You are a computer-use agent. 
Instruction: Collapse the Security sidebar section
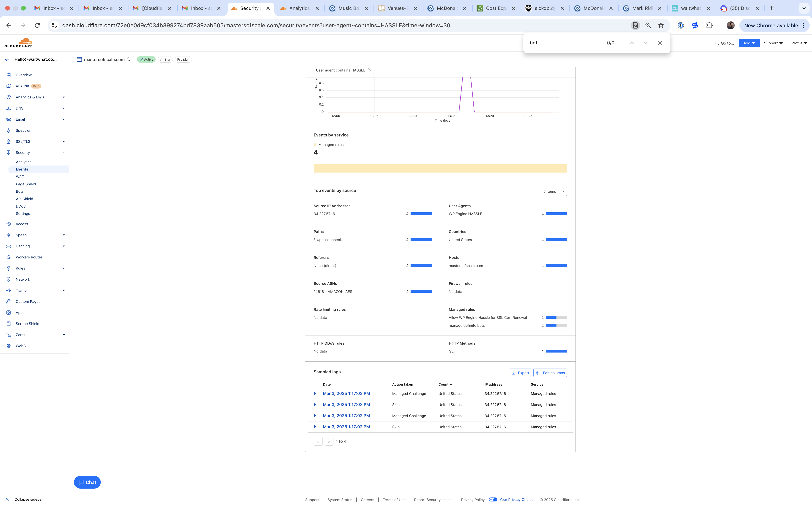[63, 152]
